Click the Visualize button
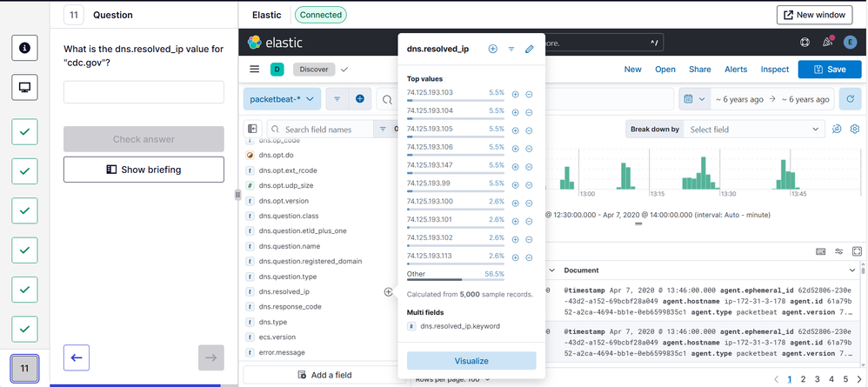Viewport: 868px width, 387px height. pos(471,361)
